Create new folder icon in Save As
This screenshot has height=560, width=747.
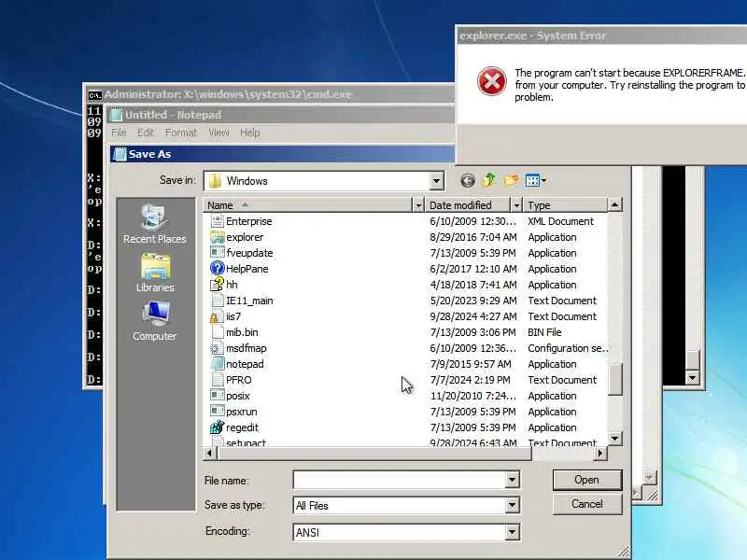point(511,180)
